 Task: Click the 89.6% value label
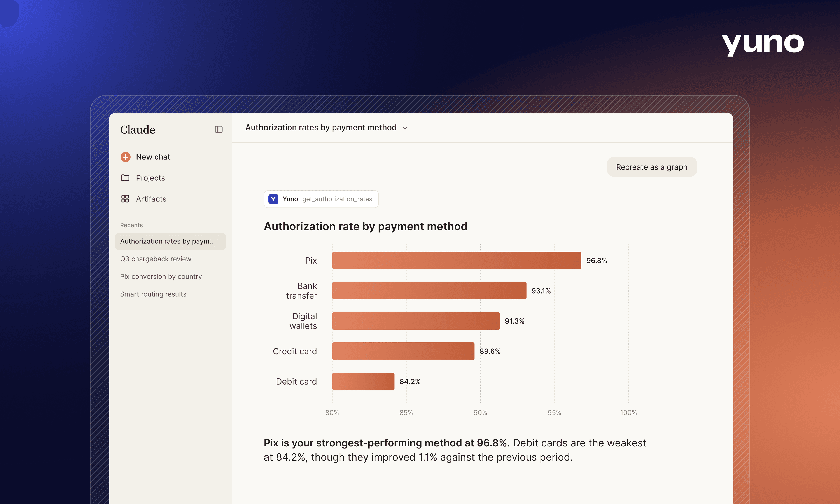[490, 351]
